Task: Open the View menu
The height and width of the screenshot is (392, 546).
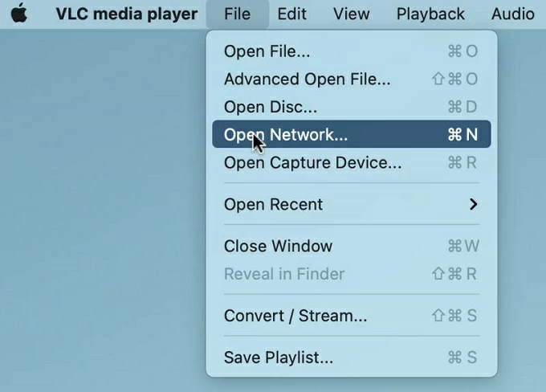Action: [351, 14]
